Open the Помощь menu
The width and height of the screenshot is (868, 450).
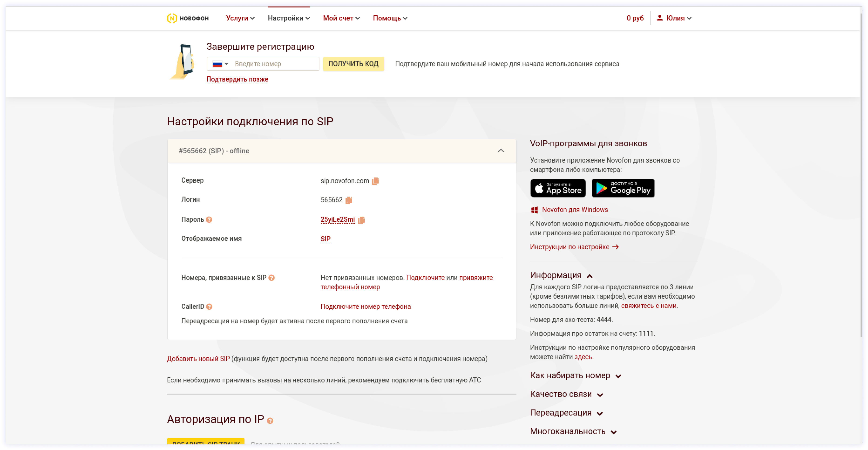(390, 18)
